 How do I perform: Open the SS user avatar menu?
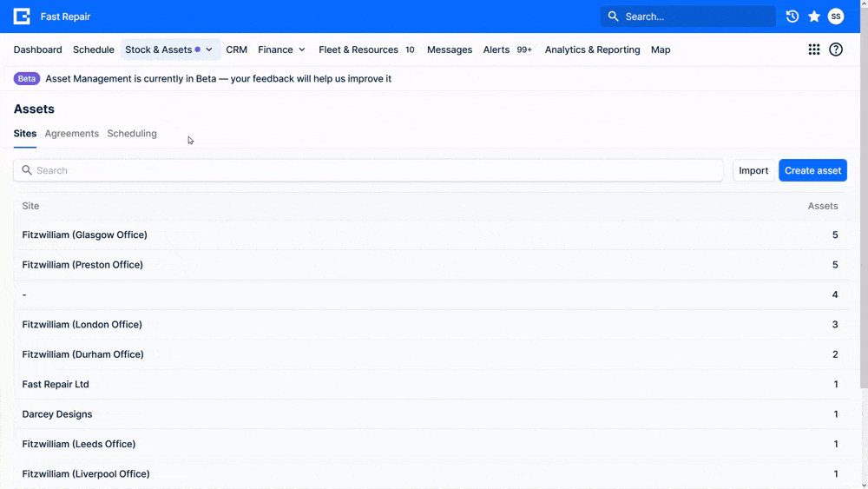[835, 17]
